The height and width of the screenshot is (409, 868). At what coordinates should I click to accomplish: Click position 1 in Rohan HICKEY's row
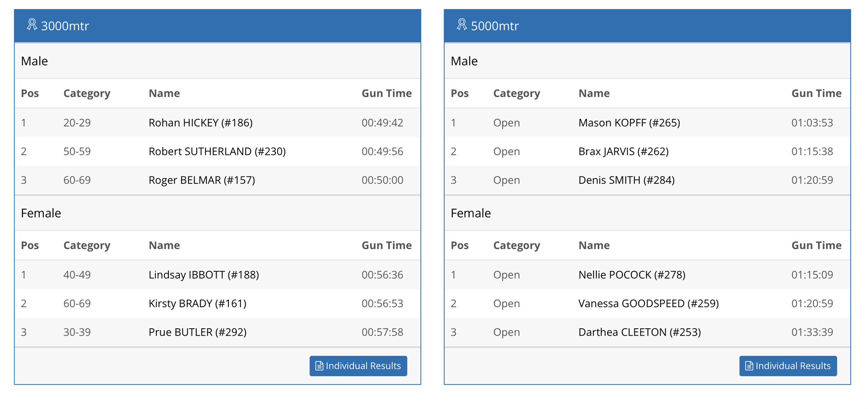click(x=24, y=123)
